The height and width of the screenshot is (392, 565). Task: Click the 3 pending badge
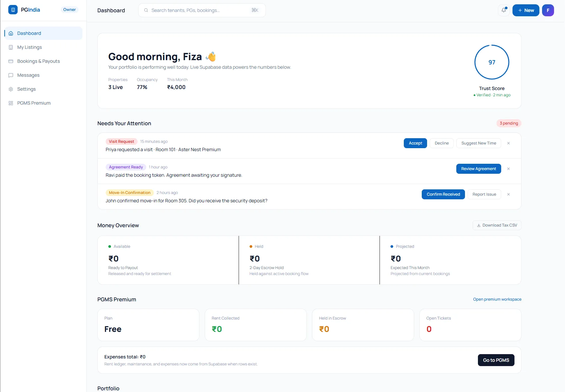pyautogui.click(x=509, y=123)
